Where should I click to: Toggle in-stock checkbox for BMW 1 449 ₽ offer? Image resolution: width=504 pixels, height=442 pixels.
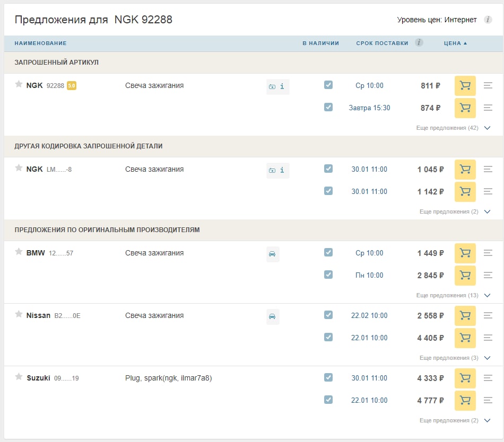tap(328, 253)
